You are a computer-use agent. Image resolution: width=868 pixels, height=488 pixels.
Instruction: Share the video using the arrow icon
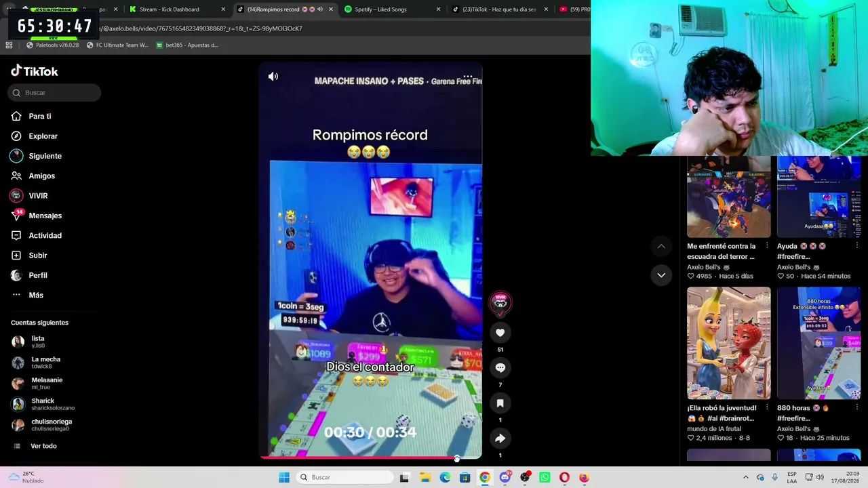(x=500, y=439)
